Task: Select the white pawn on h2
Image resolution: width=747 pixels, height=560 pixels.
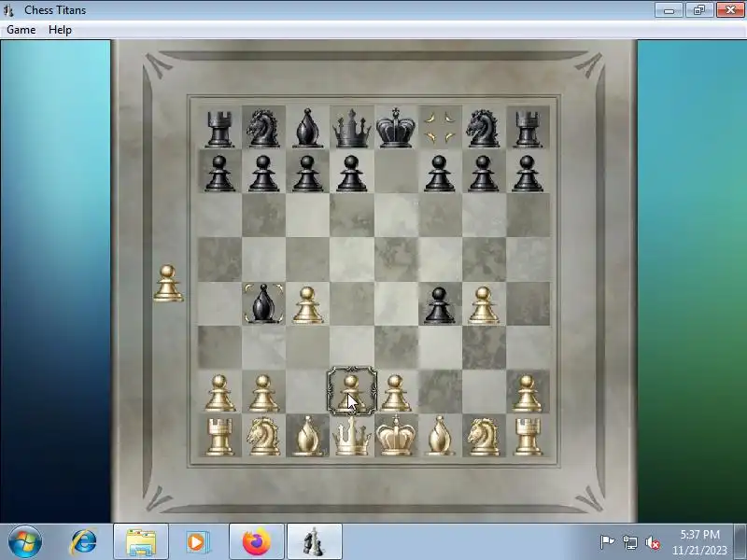Action: [x=528, y=393]
